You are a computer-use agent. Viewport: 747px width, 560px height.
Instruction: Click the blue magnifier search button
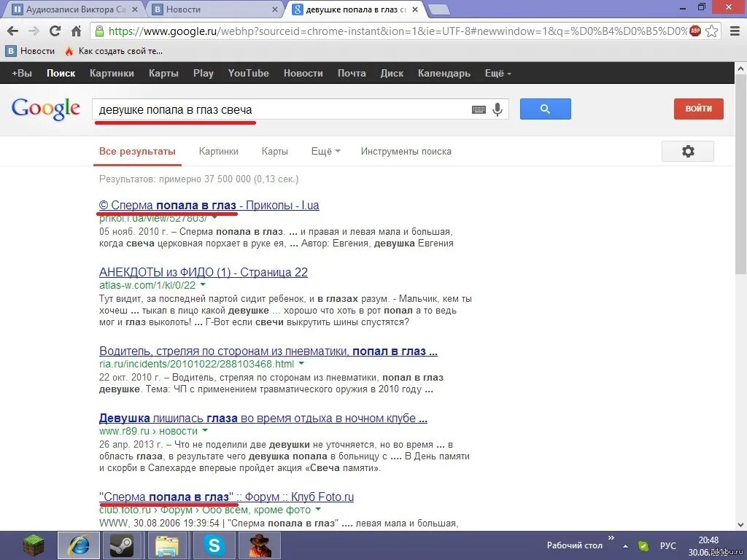click(546, 109)
